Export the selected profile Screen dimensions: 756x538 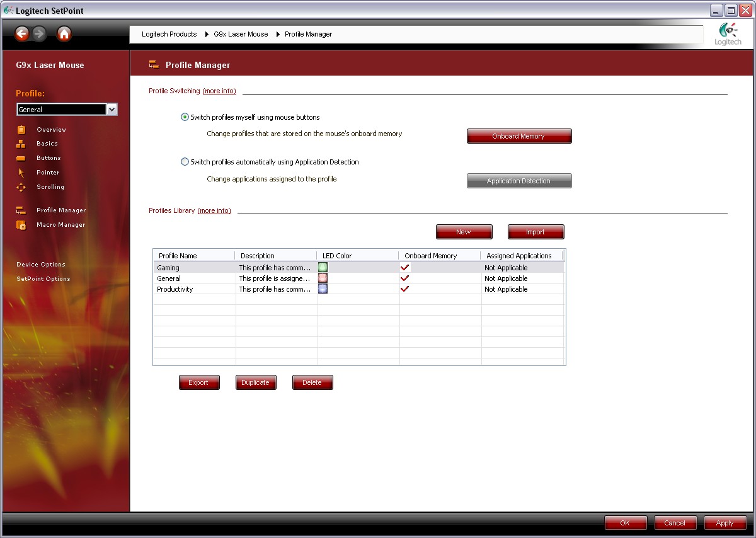(x=199, y=382)
